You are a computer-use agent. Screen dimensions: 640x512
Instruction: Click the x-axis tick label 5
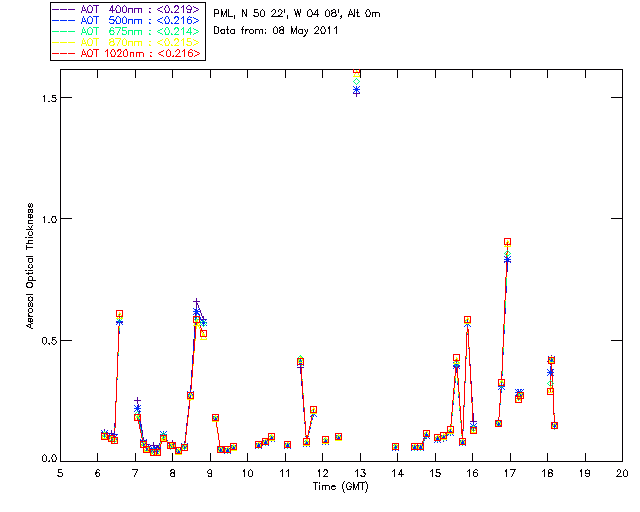pos(60,473)
